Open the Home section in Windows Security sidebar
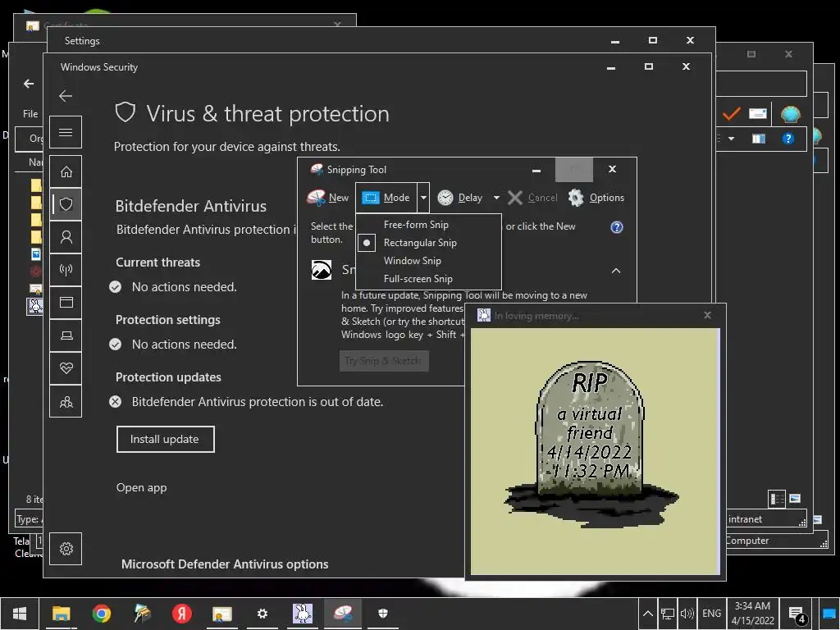The width and height of the screenshot is (840, 630). tap(66, 171)
